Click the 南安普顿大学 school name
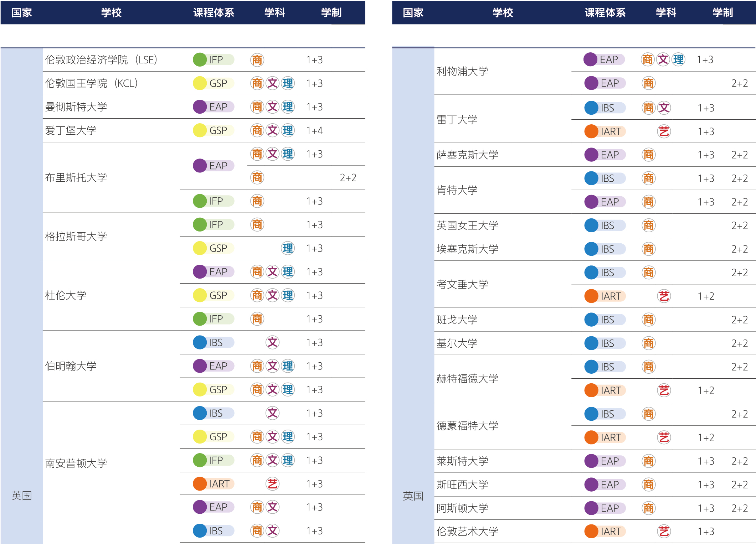 (x=76, y=463)
